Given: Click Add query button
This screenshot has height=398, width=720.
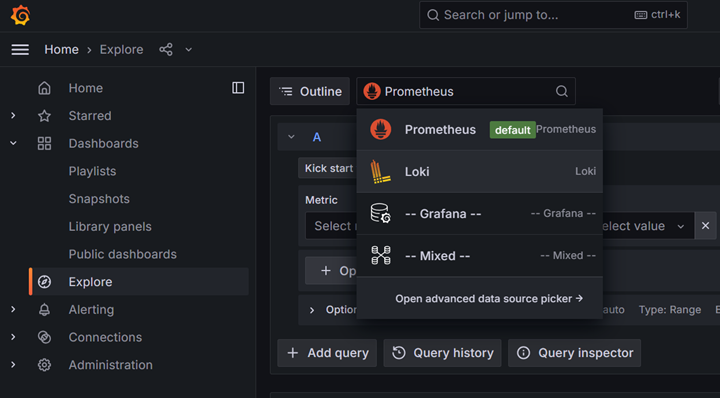Looking at the screenshot, I should pyautogui.click(x=327, y=353).
